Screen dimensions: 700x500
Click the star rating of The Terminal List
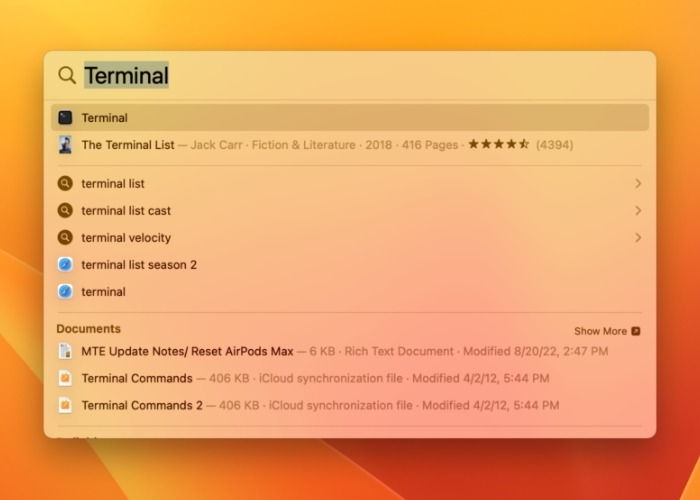pyautogui.click(x=499, y=144)
